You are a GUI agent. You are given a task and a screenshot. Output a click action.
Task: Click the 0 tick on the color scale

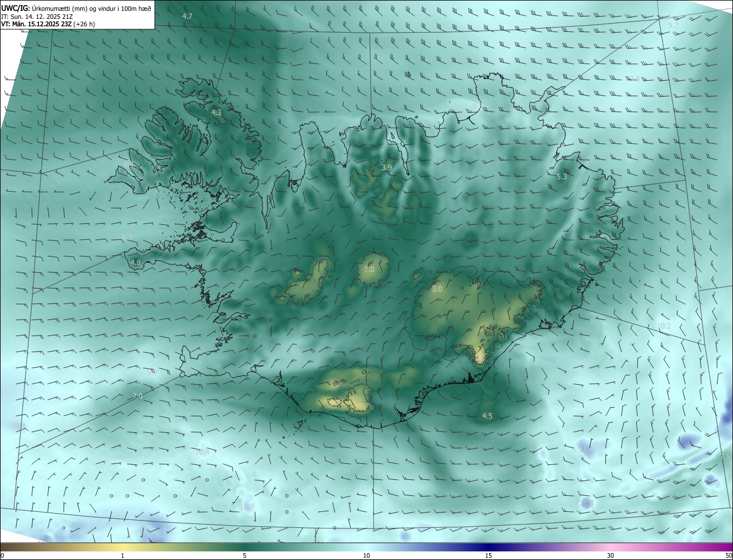pyautogui.click(x=2, y=556)
